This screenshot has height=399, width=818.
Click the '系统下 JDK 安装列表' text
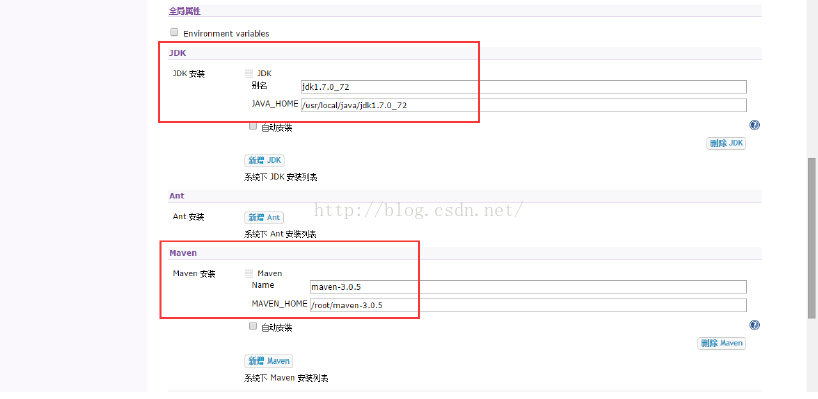pos(281,177)
